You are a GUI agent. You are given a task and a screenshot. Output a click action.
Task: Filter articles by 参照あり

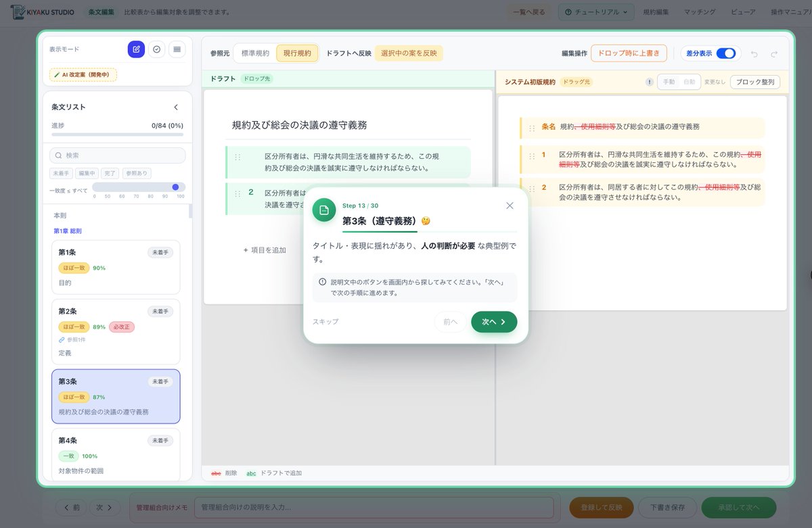click(136, 174)
